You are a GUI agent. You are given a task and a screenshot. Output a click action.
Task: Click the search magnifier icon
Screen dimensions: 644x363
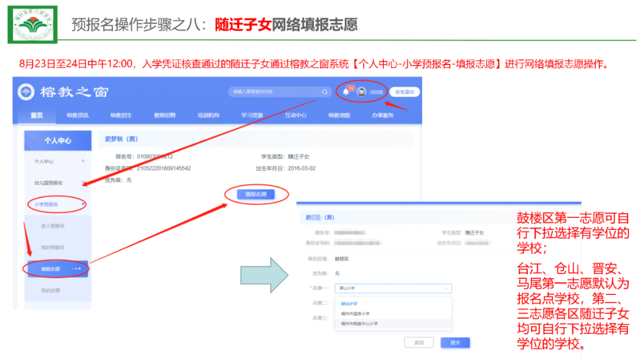(x=325, y=92)
